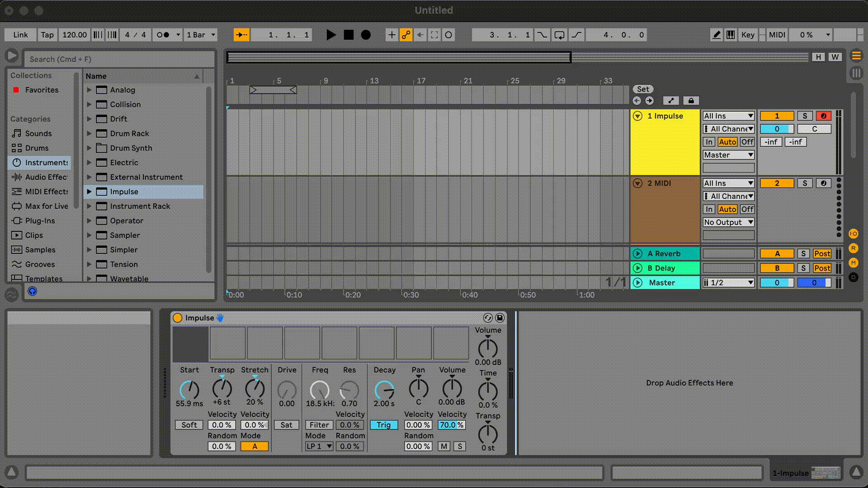Toggle Follow playback arrow button

pos(241,35)
